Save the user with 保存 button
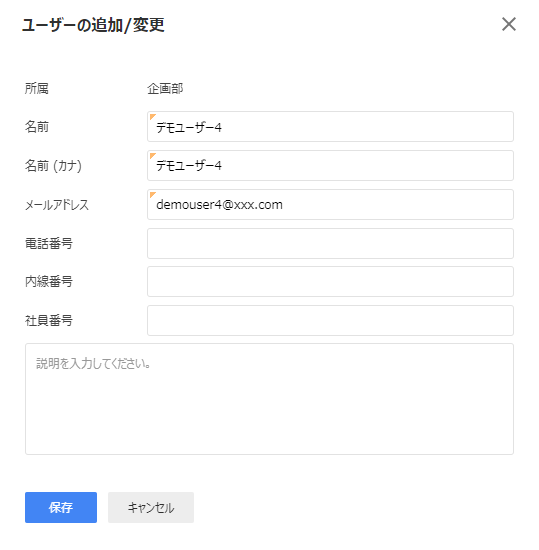 61,507
